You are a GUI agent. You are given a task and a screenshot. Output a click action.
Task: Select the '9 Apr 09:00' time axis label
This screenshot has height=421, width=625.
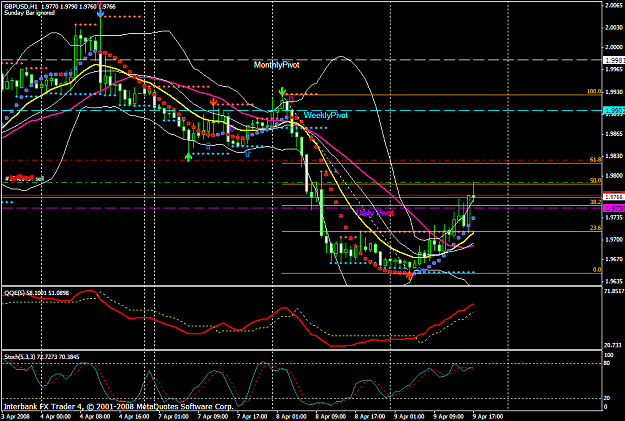(x=449, y=417)
